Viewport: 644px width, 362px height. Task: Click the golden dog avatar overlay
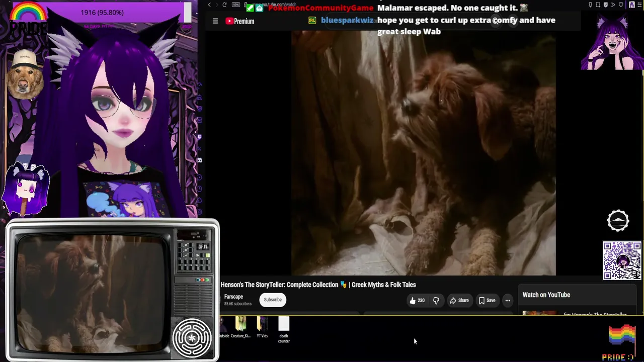point(24,74)
